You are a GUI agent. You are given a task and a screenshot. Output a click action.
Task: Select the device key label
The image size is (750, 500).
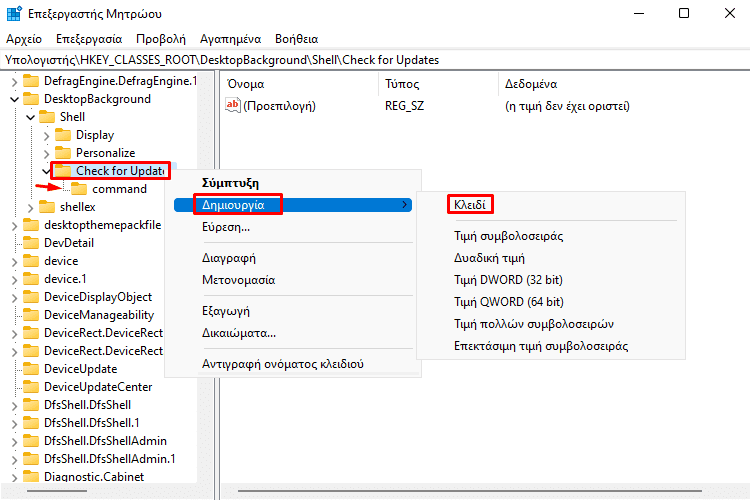[x=61, y=261]
